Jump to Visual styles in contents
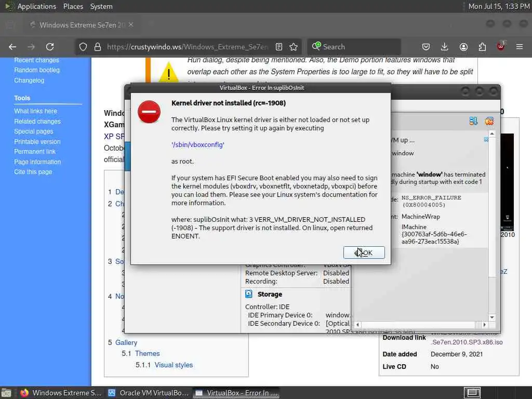The width and height of the screenshot is (532, 399). [174, 365]
